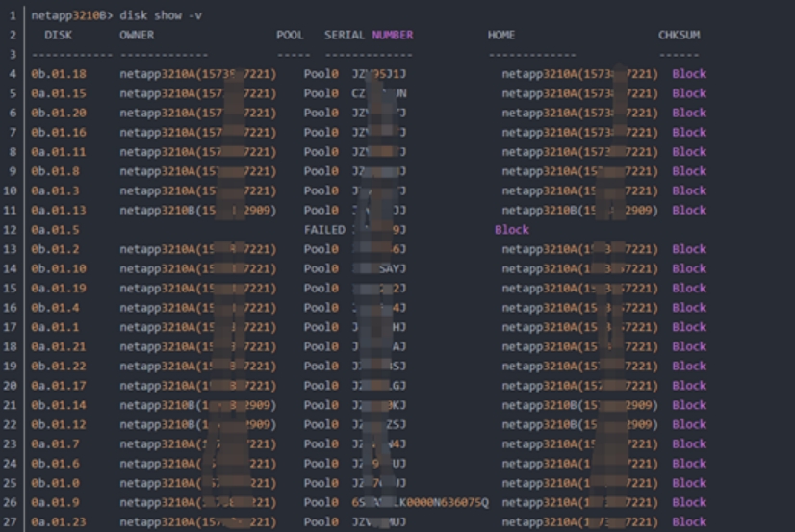This screenshot has height=532, width=795.
Task: Click Pool0 in the 0a.01.23 row
Action: pos(321,522)
